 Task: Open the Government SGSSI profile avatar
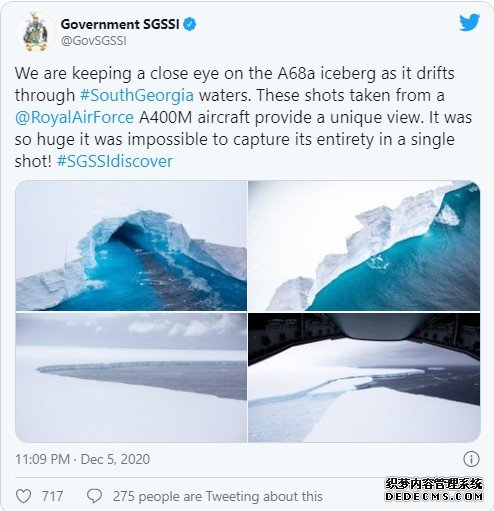(x=35, y=32)
